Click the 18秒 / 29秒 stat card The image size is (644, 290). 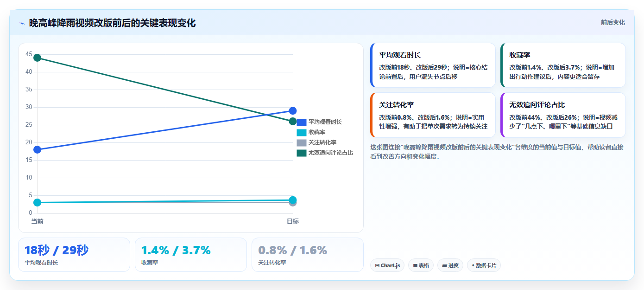tap(74, 255)
